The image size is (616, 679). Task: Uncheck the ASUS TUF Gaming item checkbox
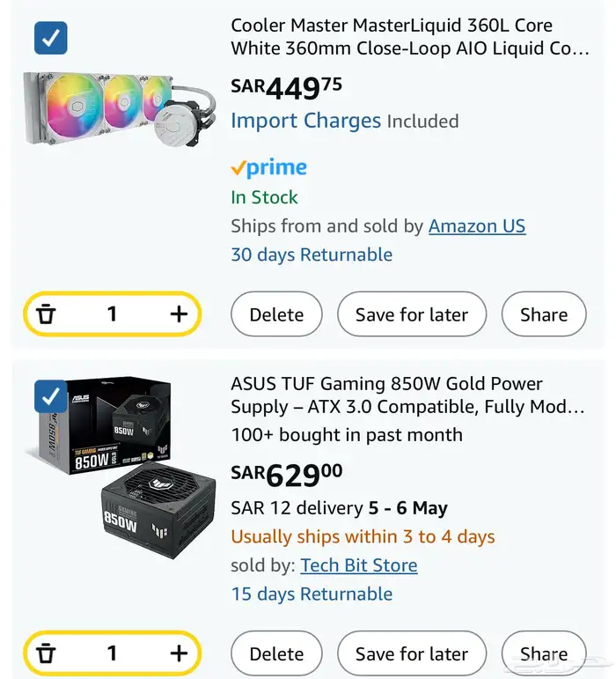pos(50,396)
